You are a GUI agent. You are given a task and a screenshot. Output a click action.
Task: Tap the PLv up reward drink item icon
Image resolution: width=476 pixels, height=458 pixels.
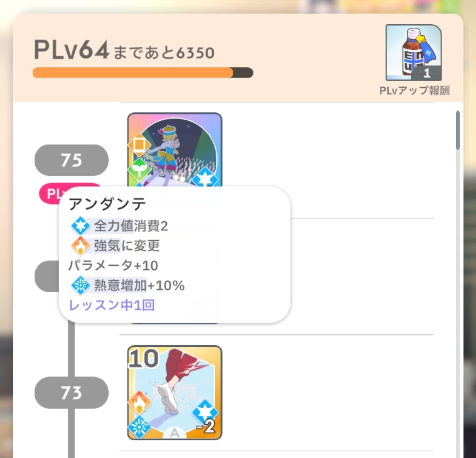pyautogui.click(x=413, y=52)
